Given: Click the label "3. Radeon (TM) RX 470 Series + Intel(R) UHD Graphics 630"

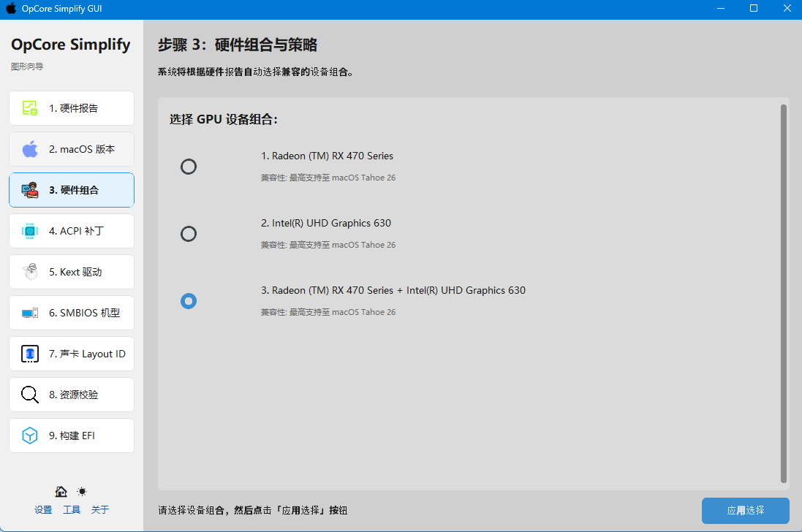Looking at the screenshot, I should 393,290.
